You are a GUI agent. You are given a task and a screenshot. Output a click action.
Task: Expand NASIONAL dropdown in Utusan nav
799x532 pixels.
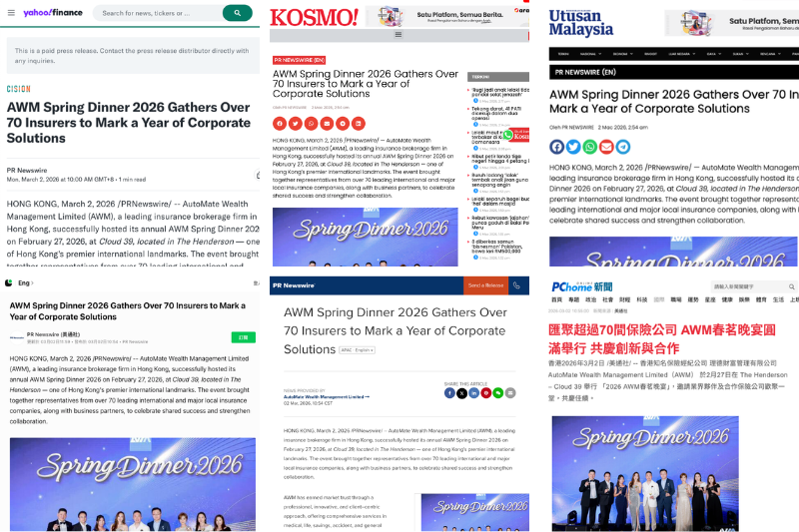pyautogui.click(x=590, y=54)
